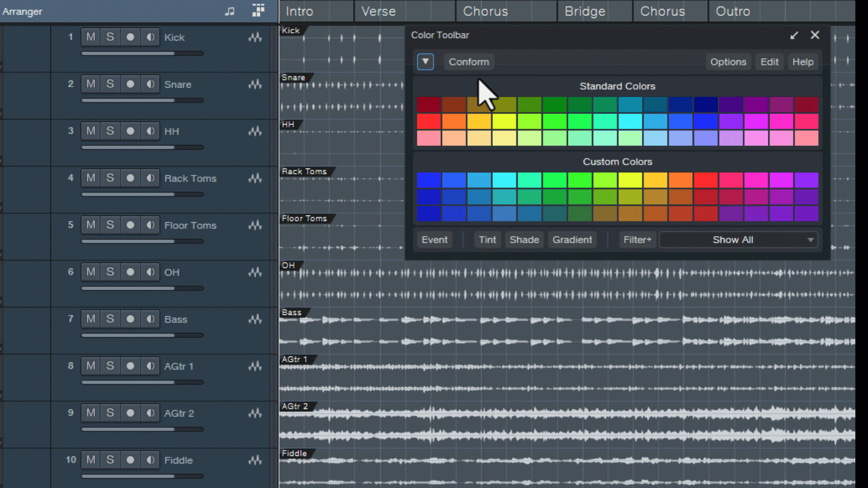The height and width of the screenshot is (488, 868).
Task: Click the record arm icon on Bass track
Action: (130, 319)
